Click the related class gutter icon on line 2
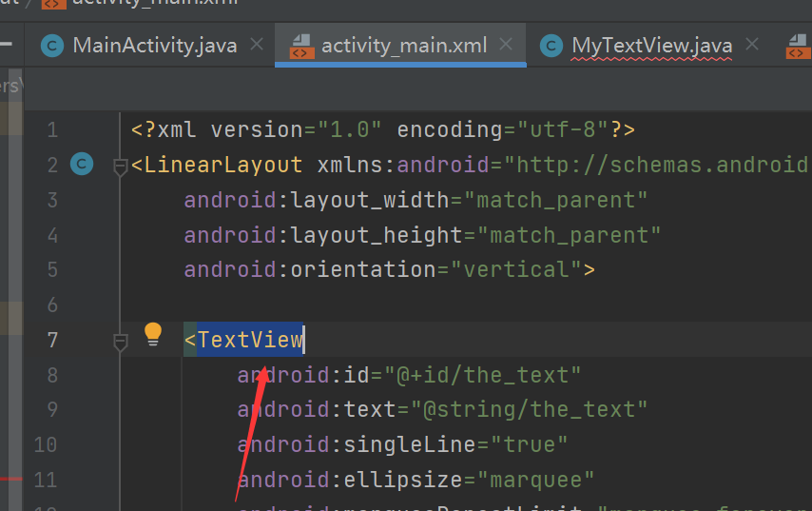Image resolution: width=812 pixels, height=511 pixels. tap(82, 164)
